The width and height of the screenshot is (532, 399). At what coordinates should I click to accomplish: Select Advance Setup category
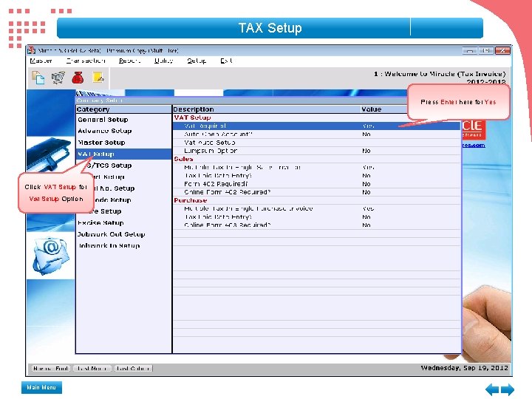[x=124, y=131]
